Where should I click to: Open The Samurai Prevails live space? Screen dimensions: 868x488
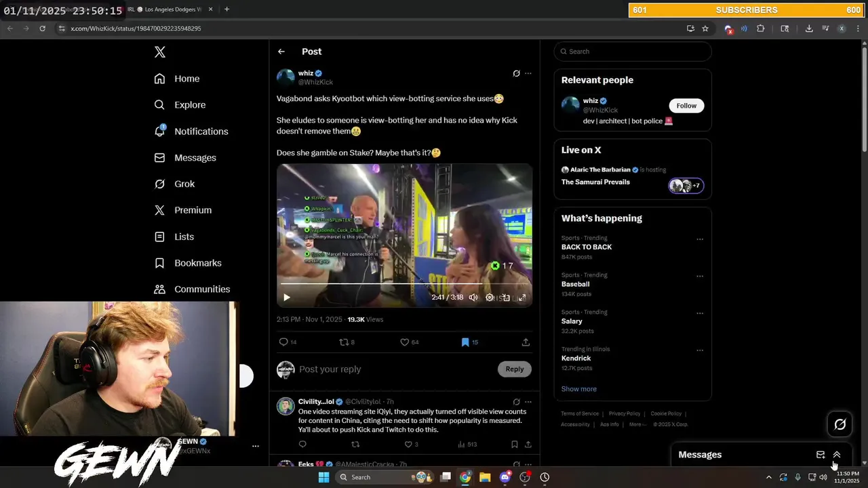coord(595,182)
